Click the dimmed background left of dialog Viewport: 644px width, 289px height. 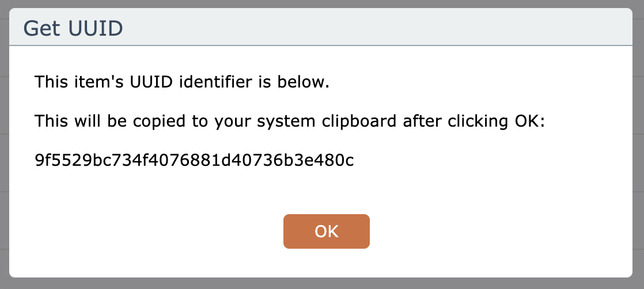pos(4,144)
